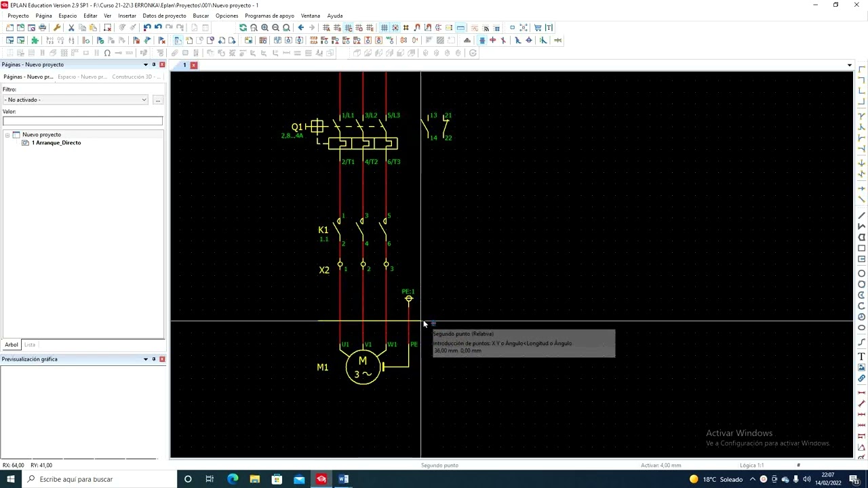Select the 1 Arranque_Directo page
Viewport: 868px width, 488px height.
[56, 143]
